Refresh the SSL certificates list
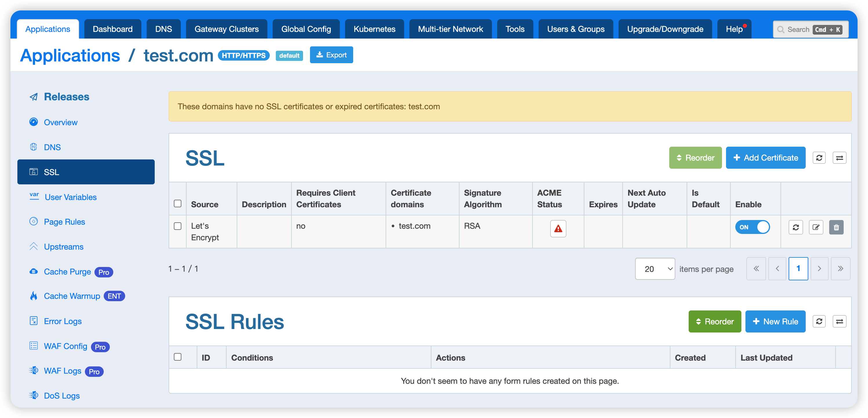 [819, 158]
